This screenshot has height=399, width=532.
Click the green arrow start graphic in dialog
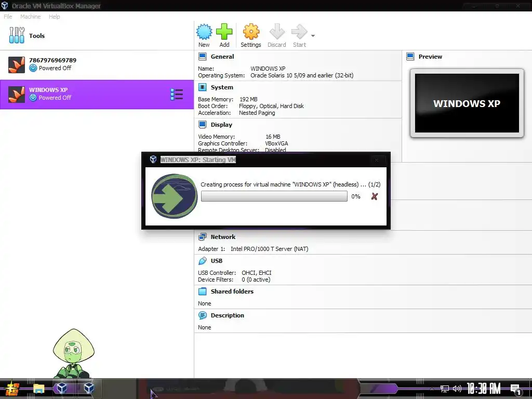pyautogui.click(x=175, y=196)
